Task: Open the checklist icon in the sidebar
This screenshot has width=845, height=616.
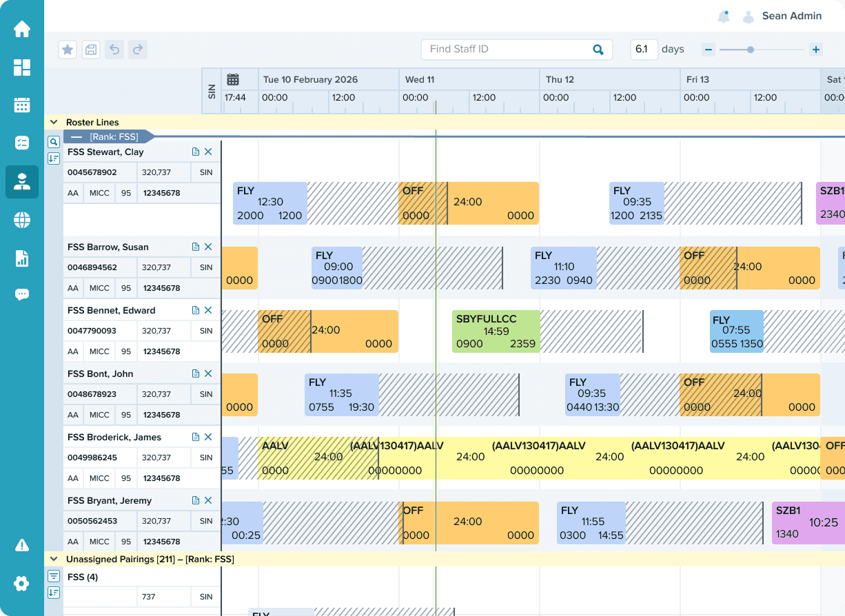Action: point(22,143)
